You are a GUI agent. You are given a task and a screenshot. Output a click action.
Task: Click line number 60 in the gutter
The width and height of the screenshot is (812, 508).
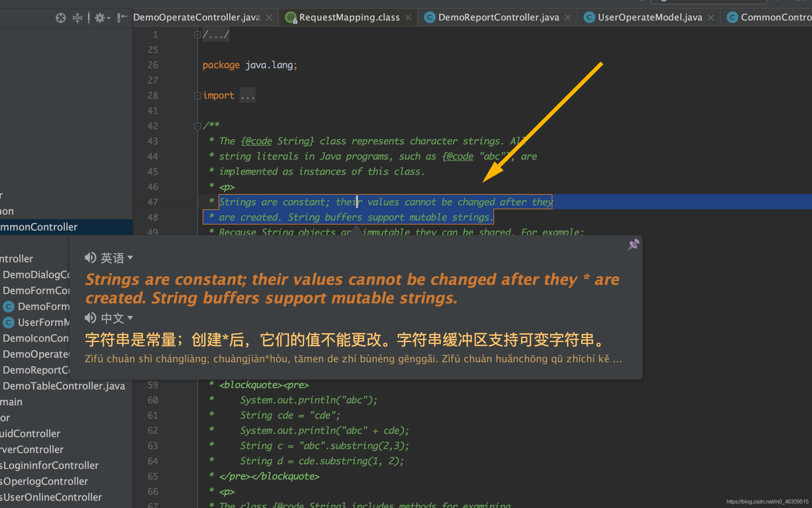pos(153,400)
